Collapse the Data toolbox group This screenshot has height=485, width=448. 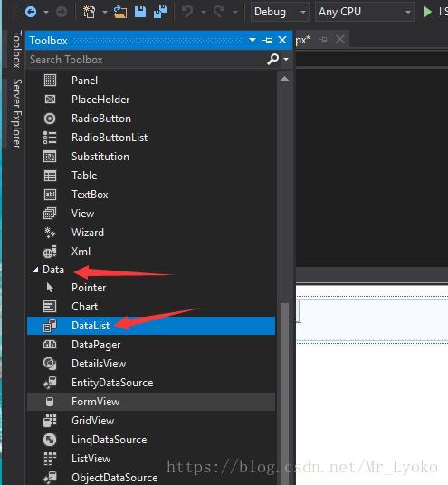coord(35,270)
